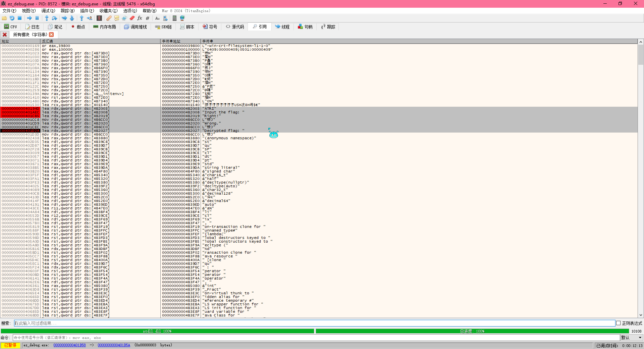Open the 默认 command type dropdown
Viewport: 644px width, 349px height.
631,338
